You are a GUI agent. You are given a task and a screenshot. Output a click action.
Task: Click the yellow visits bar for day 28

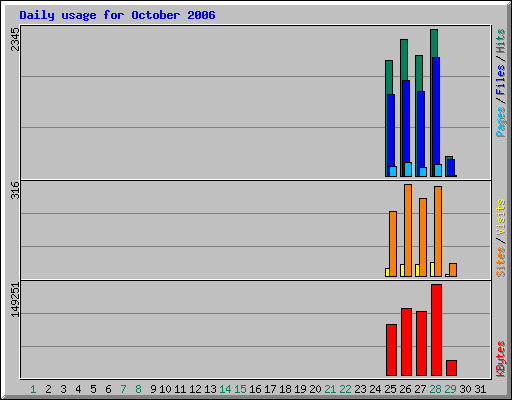tap(432, 269)
